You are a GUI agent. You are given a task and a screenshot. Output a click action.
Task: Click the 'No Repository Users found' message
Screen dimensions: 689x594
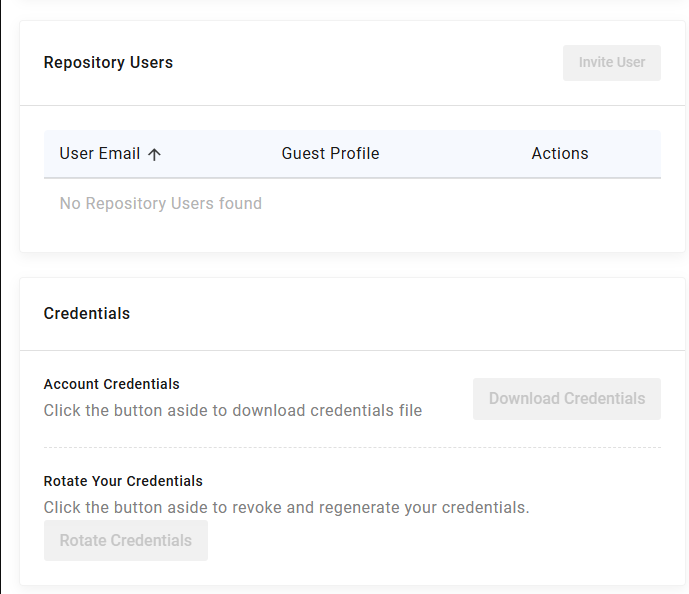tap(161, 204)
